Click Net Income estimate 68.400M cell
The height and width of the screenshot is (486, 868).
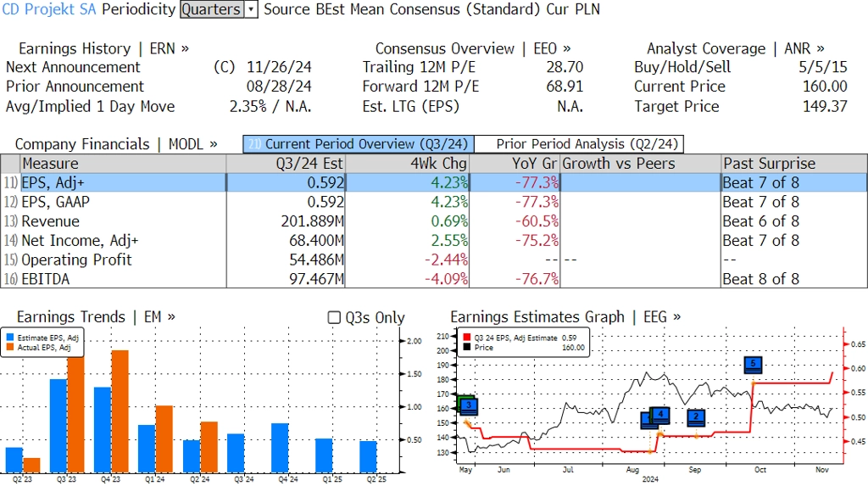click(286, 241)
